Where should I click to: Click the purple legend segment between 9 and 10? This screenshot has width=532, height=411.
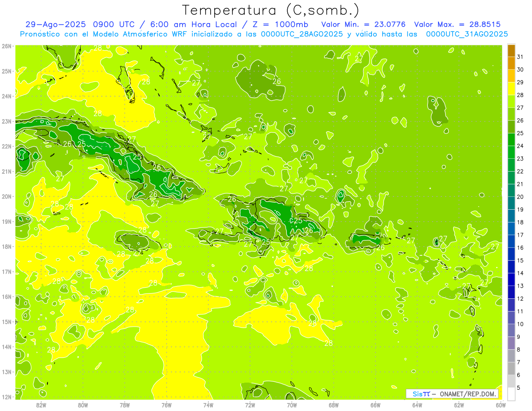(x=511, y=330)
